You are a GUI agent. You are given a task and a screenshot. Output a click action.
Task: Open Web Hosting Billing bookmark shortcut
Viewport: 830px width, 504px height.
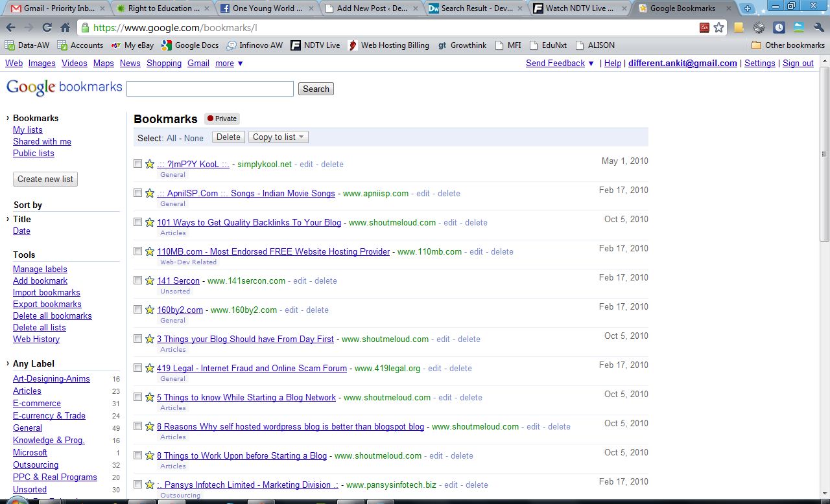[x=388, y=45]
